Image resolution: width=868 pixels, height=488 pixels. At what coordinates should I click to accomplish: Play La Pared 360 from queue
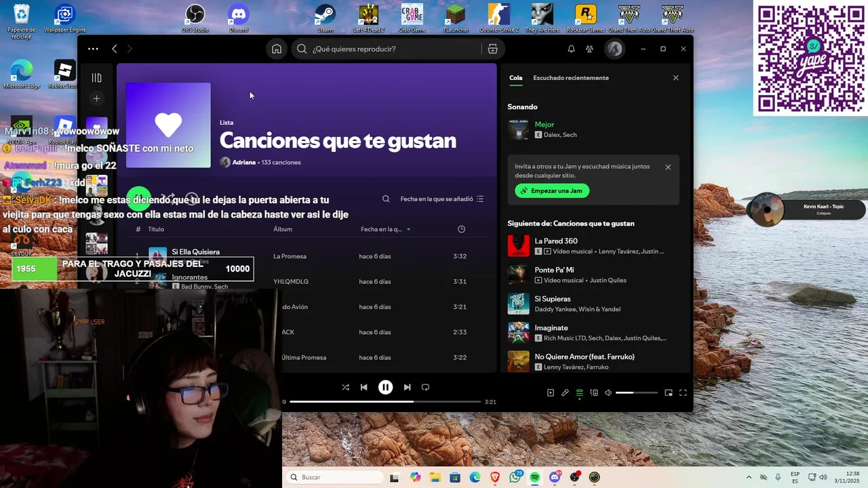pyautogui.click(x=593, y=245)
